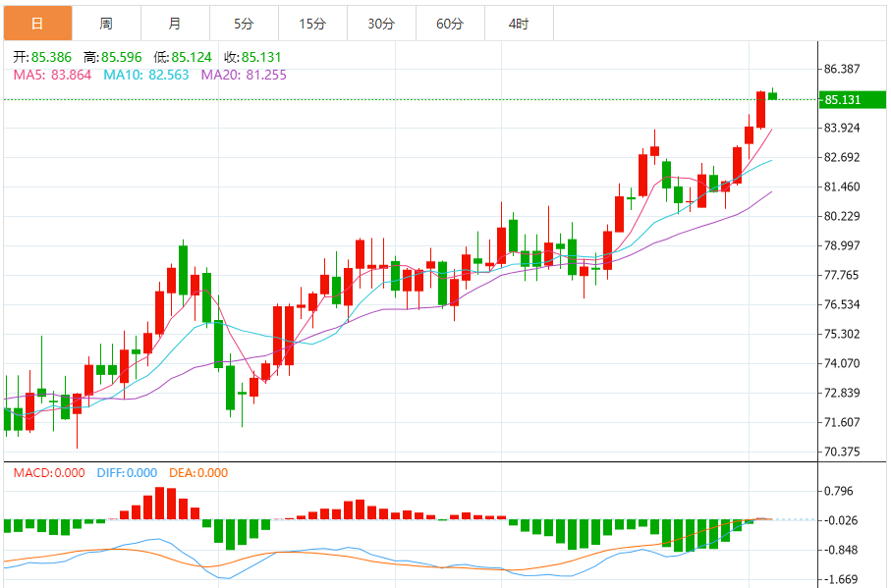Click the -1.669 MACD axis label
The image size is (891, 588).
[840, 579]
